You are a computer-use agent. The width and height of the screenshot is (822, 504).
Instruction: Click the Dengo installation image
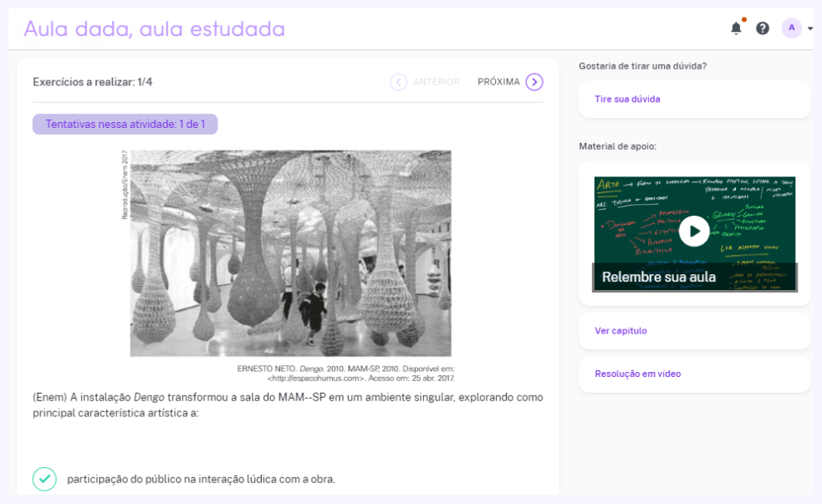click(290, 253)
